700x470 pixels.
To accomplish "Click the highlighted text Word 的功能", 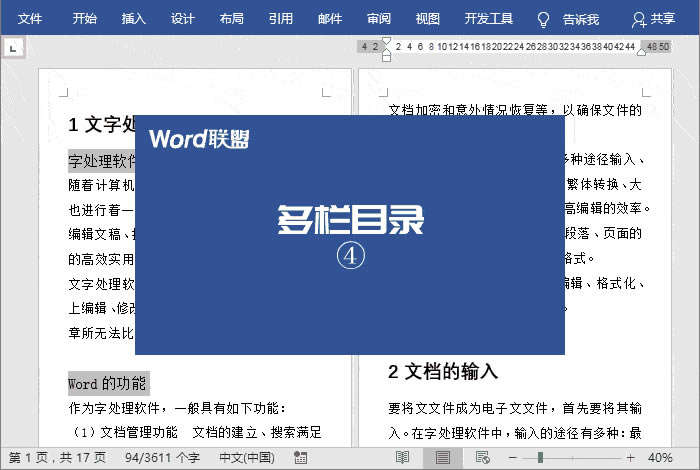I will [107, 383].
